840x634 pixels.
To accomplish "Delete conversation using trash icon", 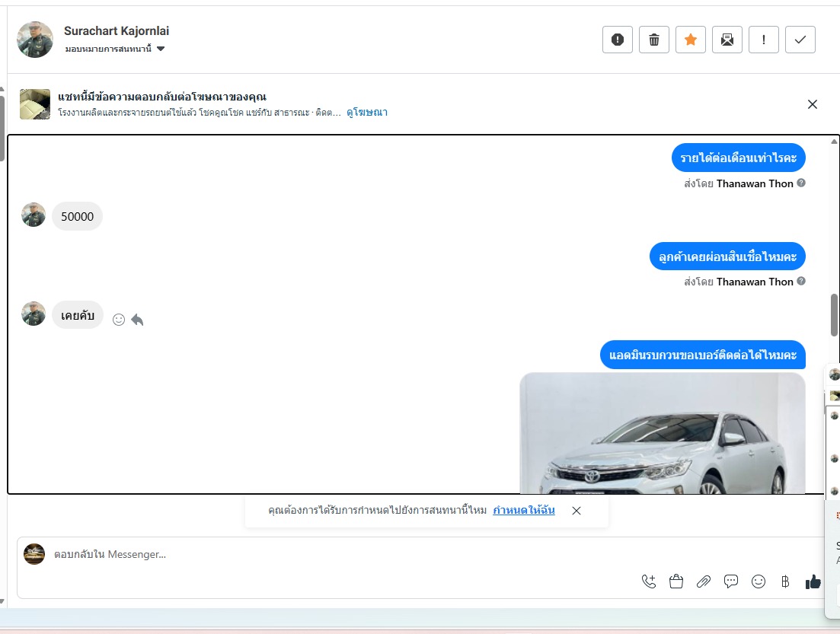I will pyautogui.click(x=654, y=40).
